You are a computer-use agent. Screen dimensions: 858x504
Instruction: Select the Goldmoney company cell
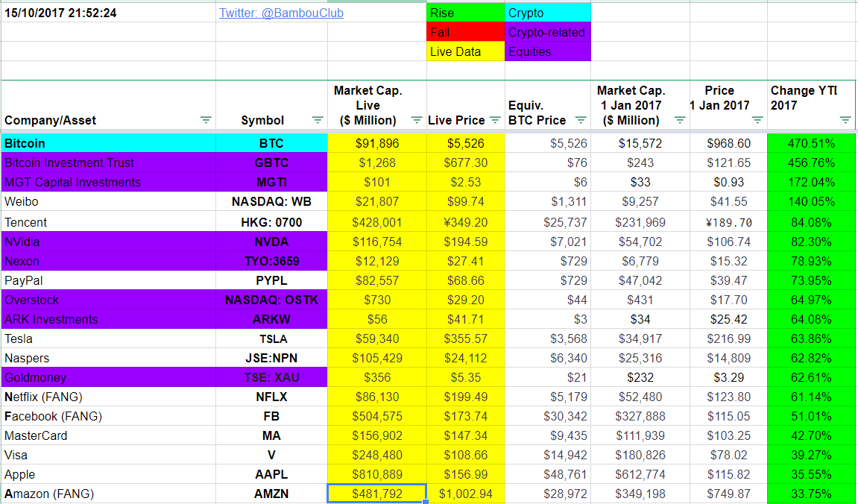click(x=108, y=377)
